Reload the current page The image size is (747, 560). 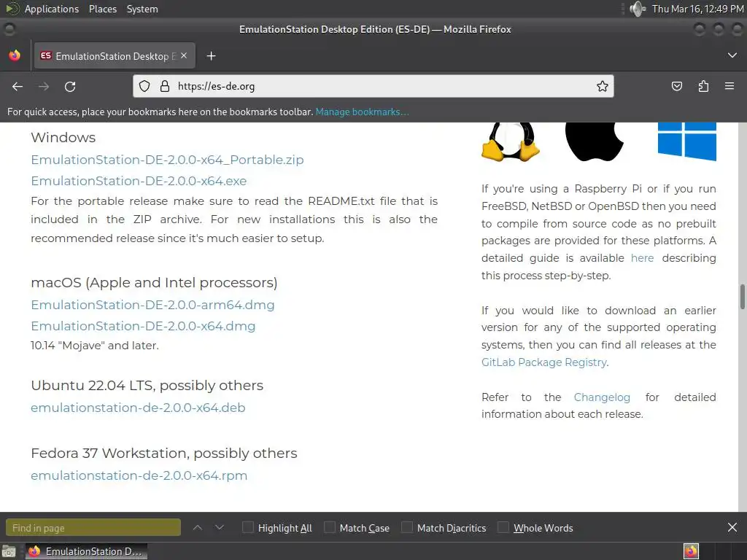pyautogui.click(x=70, y=86)
